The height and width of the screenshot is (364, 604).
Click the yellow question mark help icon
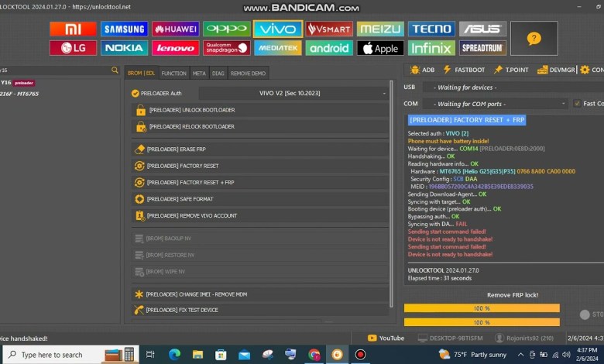click(x=534, y=38)
